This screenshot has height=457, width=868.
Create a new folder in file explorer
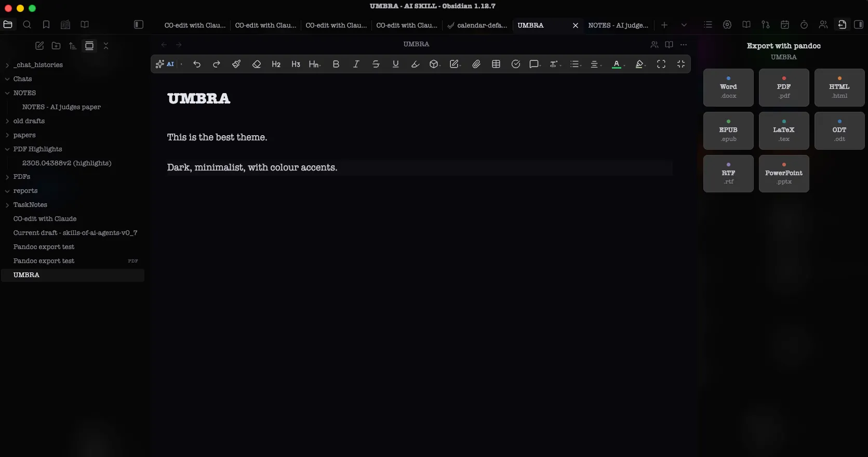56,46
